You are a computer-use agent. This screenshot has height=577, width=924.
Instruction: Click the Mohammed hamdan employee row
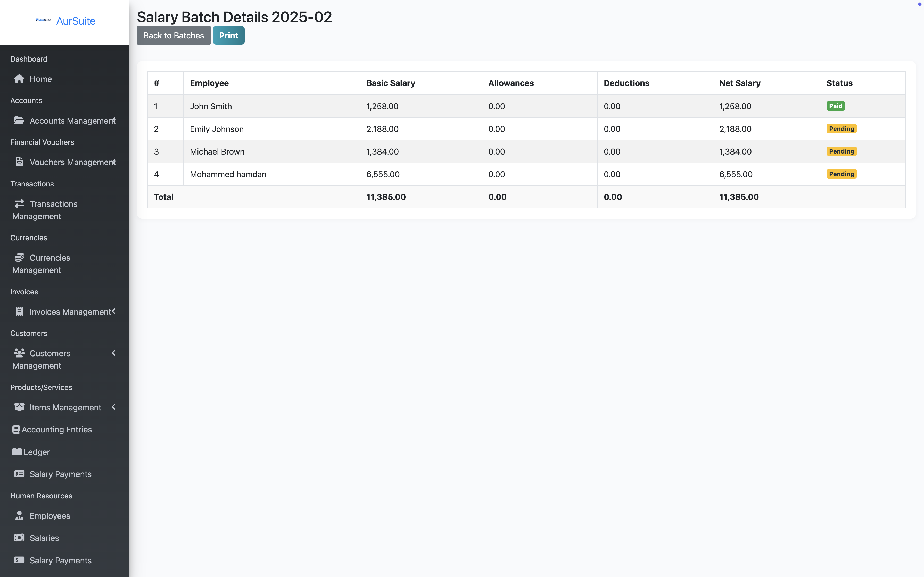coord(228,174)
